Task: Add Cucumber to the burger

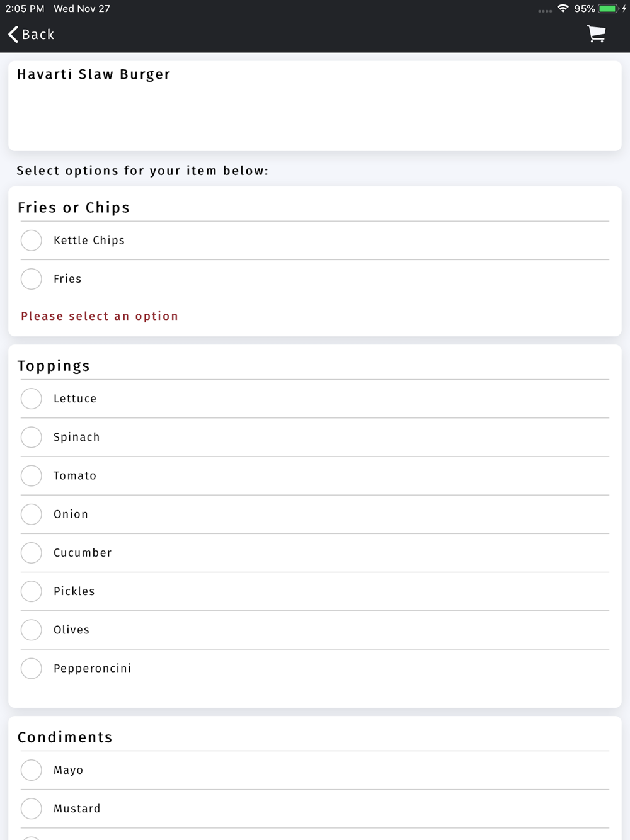Action: [31, 553]
